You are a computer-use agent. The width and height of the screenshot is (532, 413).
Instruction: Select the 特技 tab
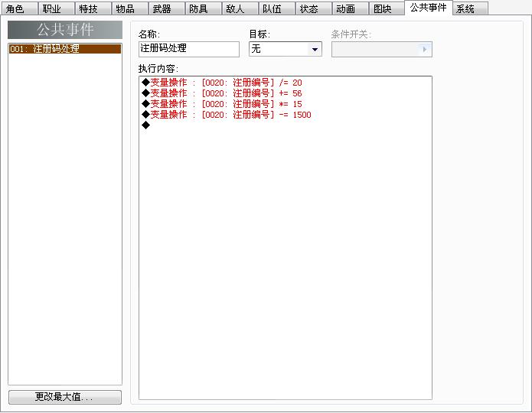click(93, 8)
